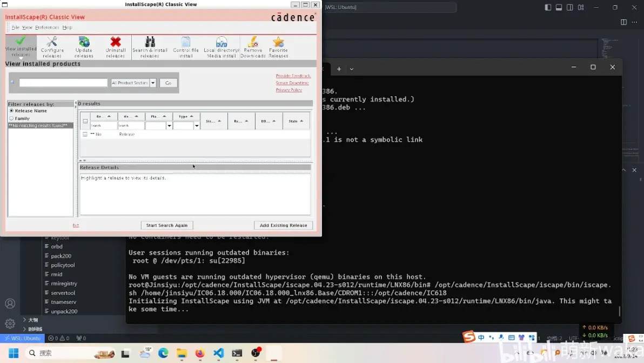Open the Platform column filter dropdown
This screenshot has height=363, width=644.
click(x=169, y=126)
